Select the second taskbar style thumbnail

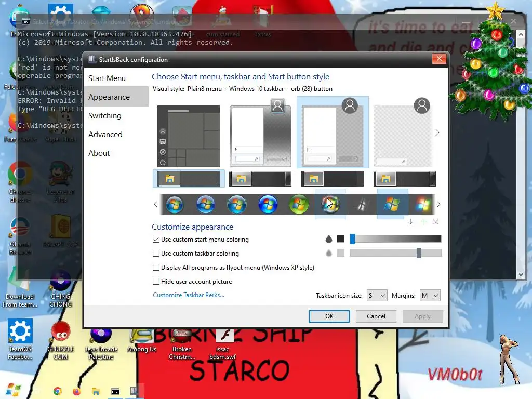click(x=260, y=179)
